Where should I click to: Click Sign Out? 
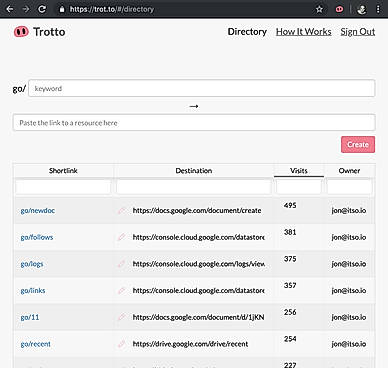pyautogui.click(x=358, y=32)
